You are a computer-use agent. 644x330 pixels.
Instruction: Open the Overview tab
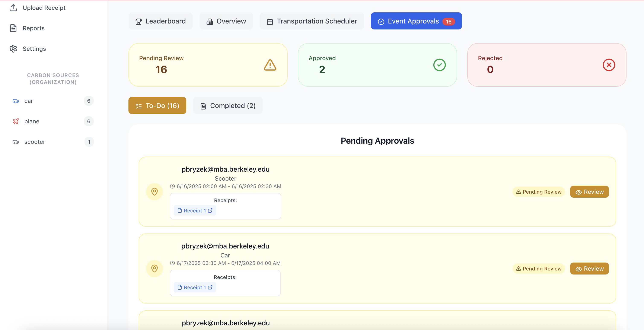point(226,21)
